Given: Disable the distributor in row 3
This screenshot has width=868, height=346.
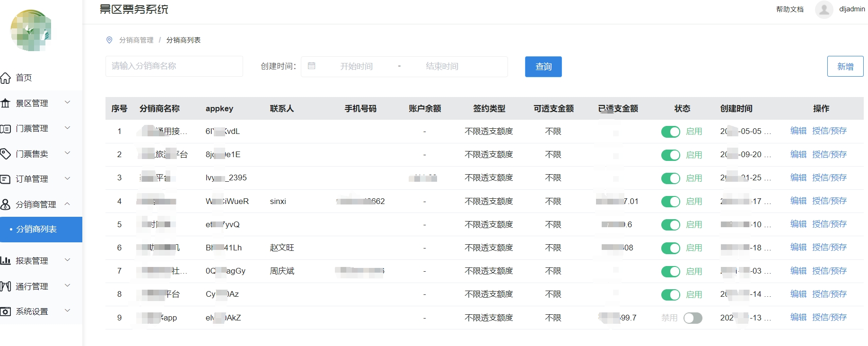Looking at the screenshot, I should [670, 178].
